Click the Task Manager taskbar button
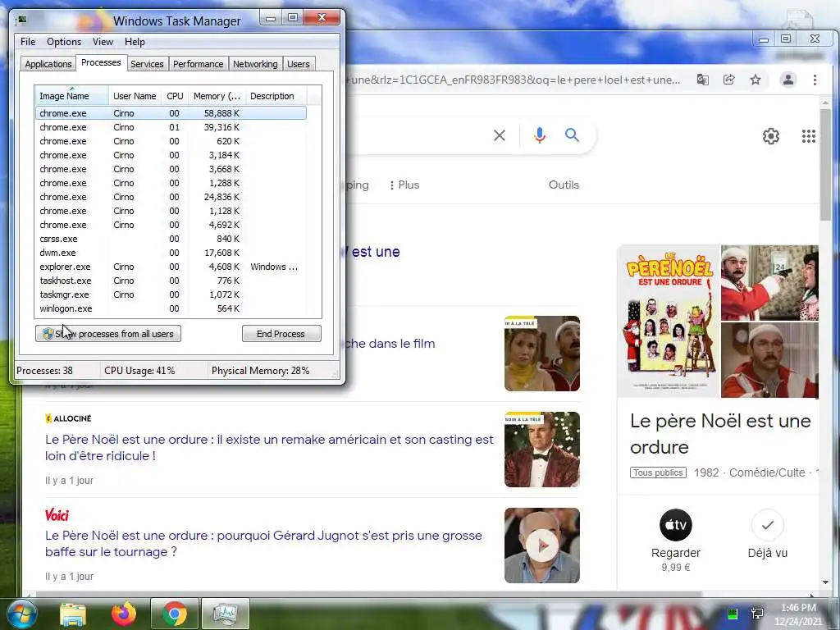 pos(225,614)
